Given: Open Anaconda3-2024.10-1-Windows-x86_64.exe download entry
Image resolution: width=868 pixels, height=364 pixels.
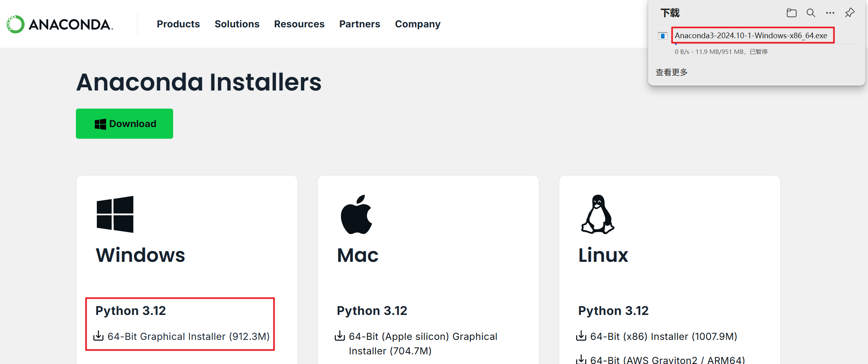Looking at the screenshot, I should pos(751,35).
